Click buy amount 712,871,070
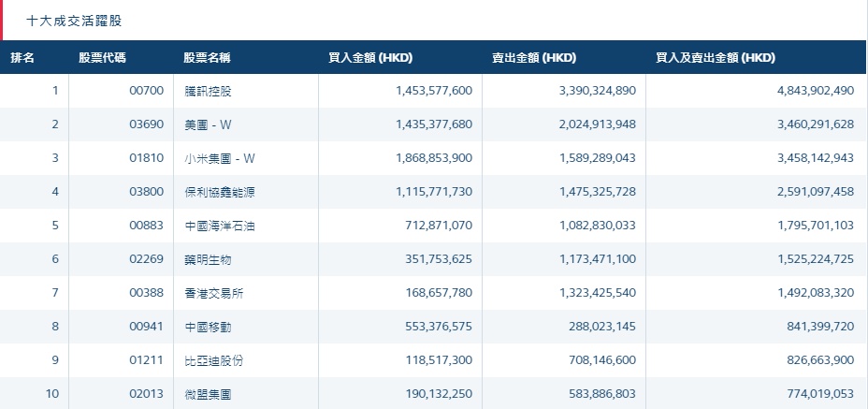Viewport: 868px width, 409px height. (441, 226)
